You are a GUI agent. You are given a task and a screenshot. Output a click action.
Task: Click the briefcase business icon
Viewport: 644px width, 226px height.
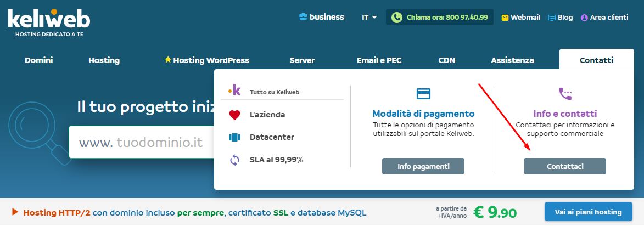[x=303, y=17]
